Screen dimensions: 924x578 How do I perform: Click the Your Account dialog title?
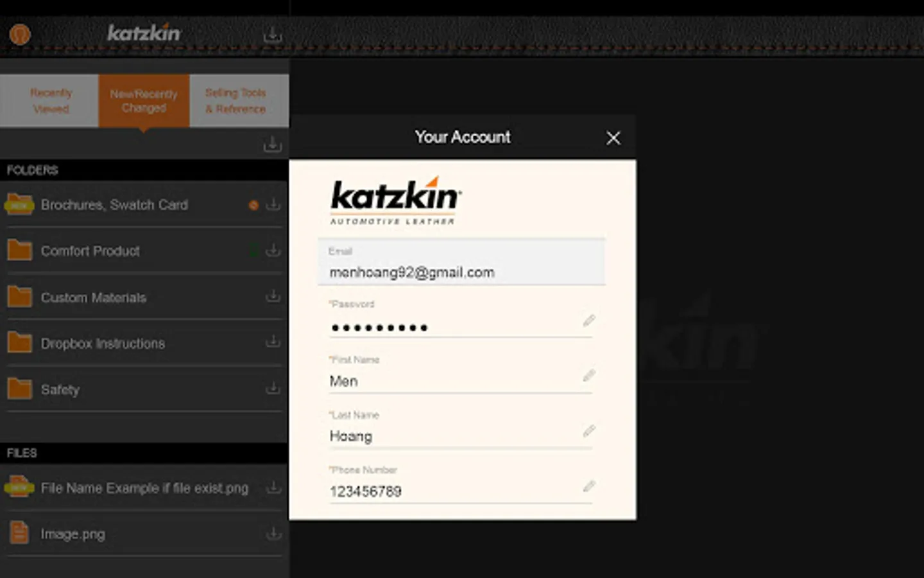pyautogui.click(x=463, y=137)
